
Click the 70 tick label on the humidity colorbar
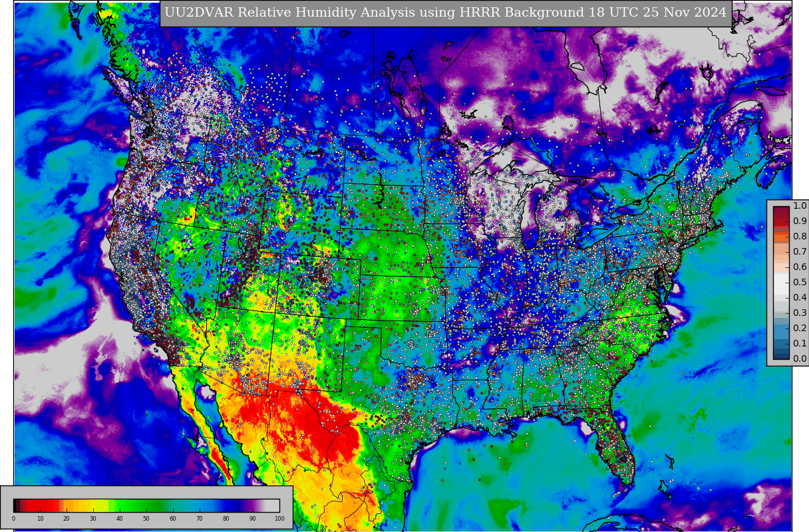point(200,519)
